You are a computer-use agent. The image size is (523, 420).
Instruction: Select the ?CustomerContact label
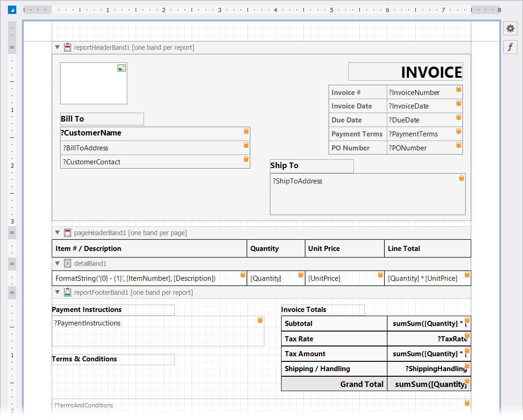click(155, 162)
